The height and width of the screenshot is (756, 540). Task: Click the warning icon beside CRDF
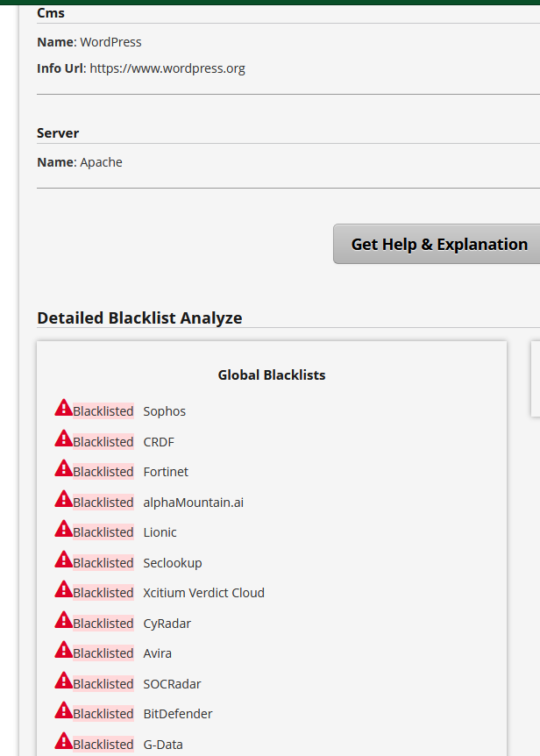(x=64, y=438)
